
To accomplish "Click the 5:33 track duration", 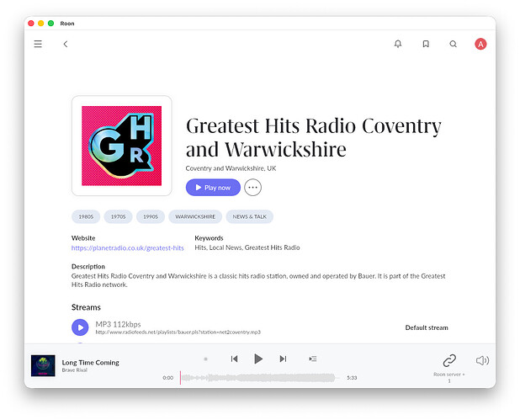I will pos(352,378).
